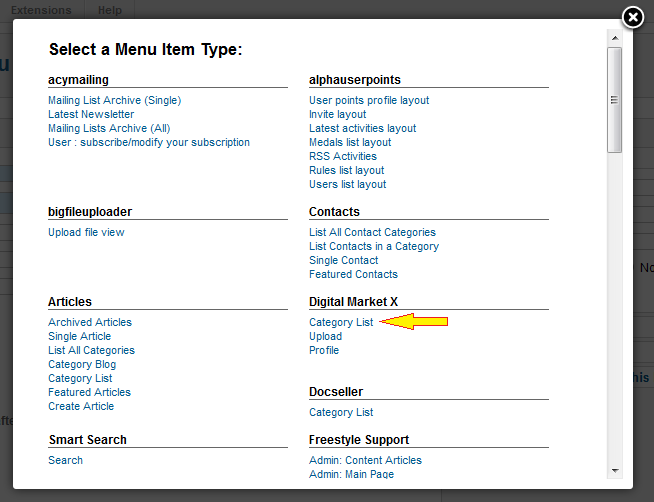Click the Contacts section heading
Screen dimensions: 654x502
pyautogui.click(x=335, y=212)
